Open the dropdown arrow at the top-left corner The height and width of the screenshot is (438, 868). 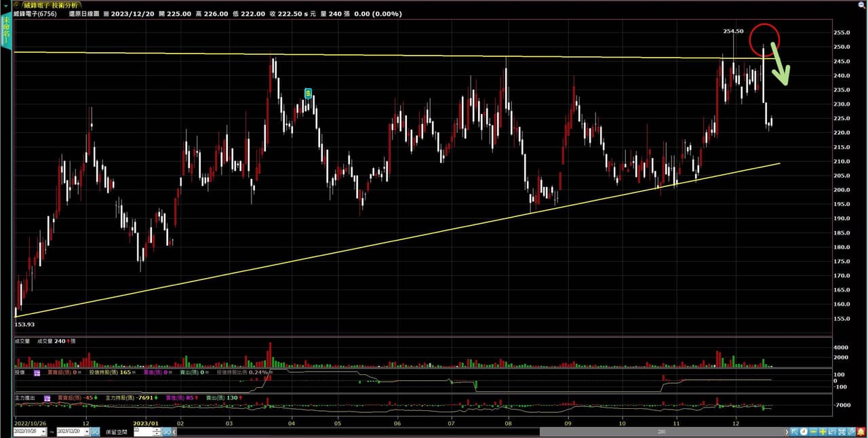(5, 5)
